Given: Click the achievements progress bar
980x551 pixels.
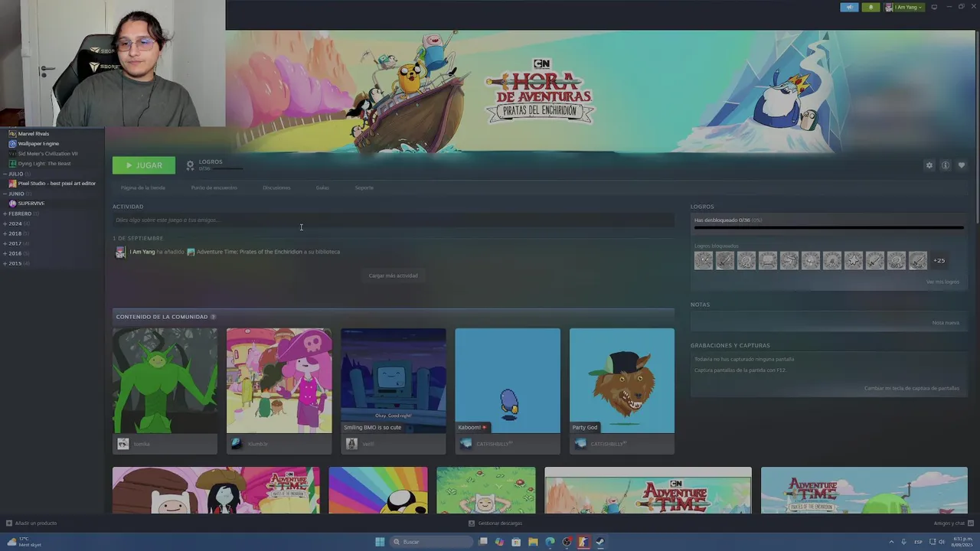Looking at the screenshot, I should click(828, 227).
